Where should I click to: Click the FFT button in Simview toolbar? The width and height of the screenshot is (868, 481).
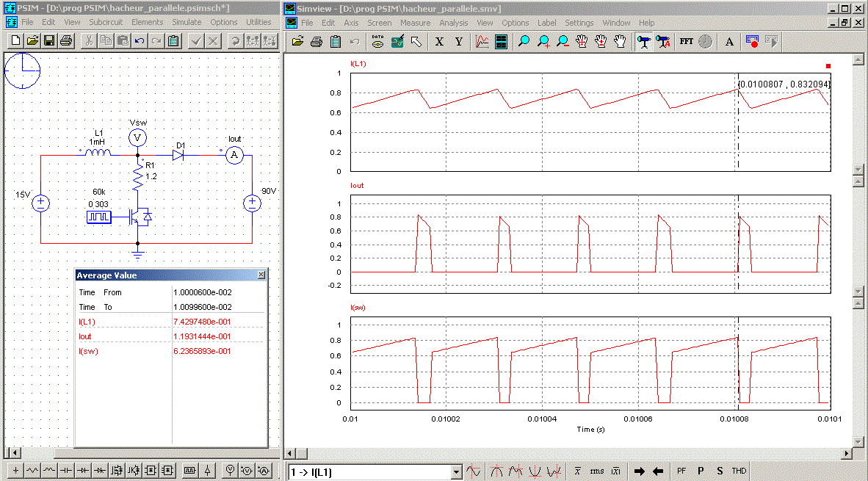[686, 42]
